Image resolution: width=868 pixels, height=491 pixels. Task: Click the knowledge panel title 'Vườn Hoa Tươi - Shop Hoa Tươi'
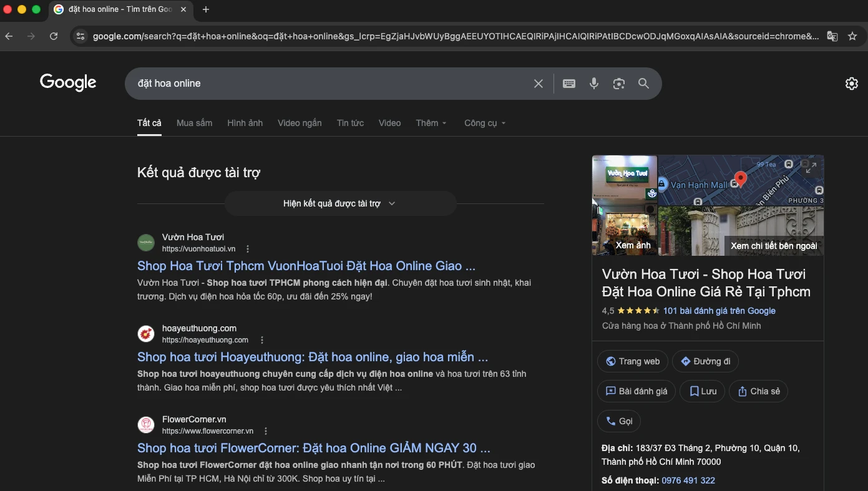pos(706,283)
